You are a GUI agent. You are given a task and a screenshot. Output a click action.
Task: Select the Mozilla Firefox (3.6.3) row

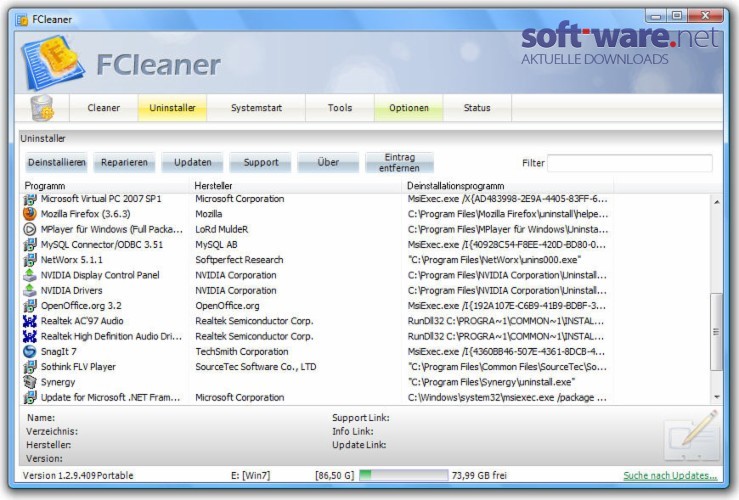317,214
